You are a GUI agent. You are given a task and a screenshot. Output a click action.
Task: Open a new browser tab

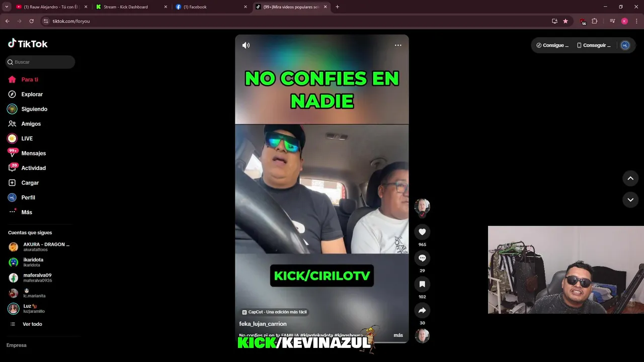click(x=337, y=7)
